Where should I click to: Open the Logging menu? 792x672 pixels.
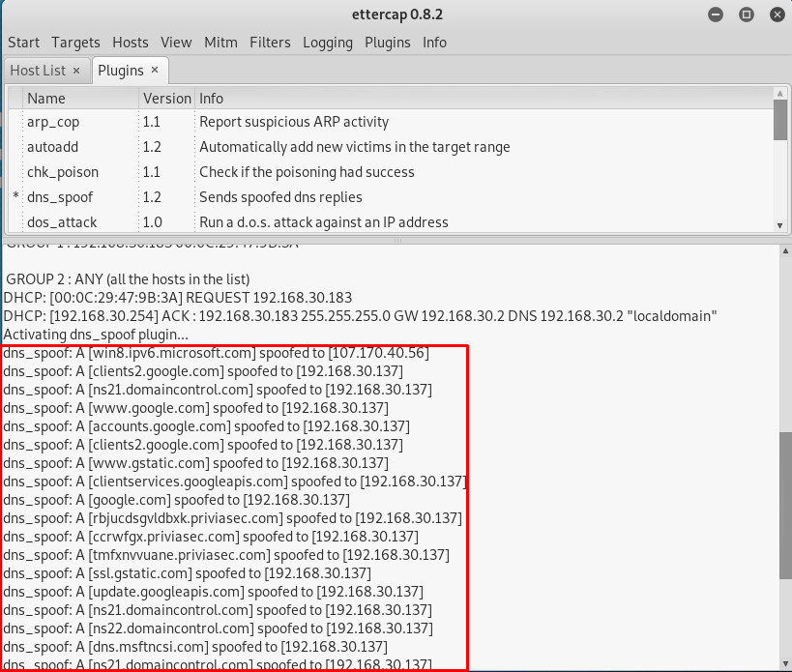point(328,43)
